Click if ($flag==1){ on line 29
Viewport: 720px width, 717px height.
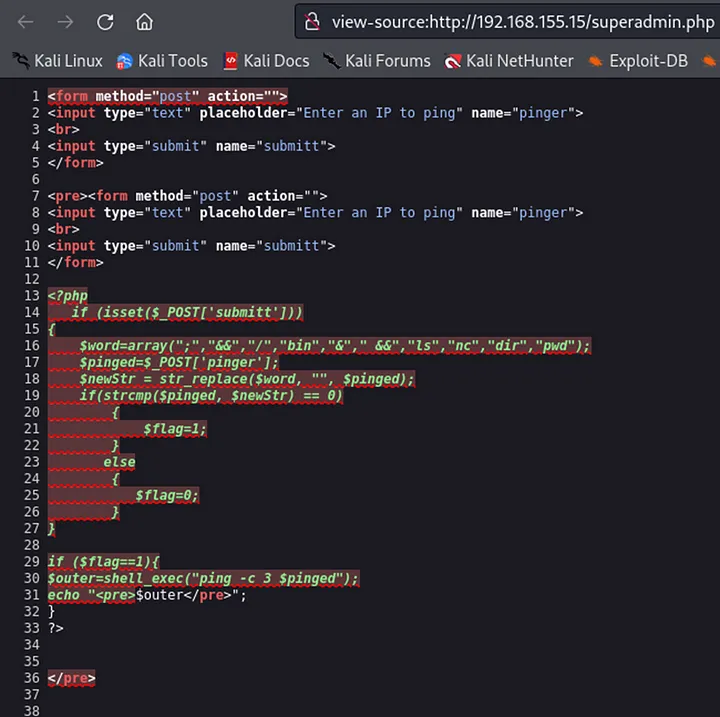pos(103,562)
